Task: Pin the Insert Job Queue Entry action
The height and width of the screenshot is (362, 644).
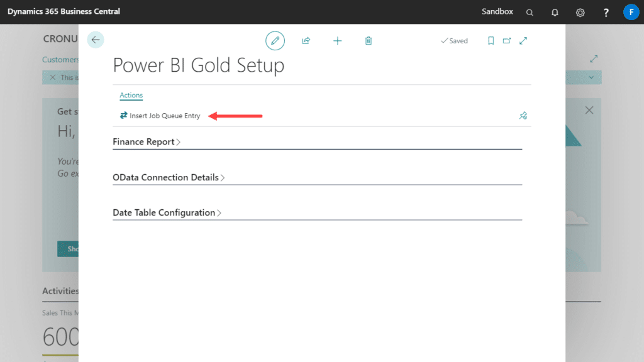Action: [523, 116]
